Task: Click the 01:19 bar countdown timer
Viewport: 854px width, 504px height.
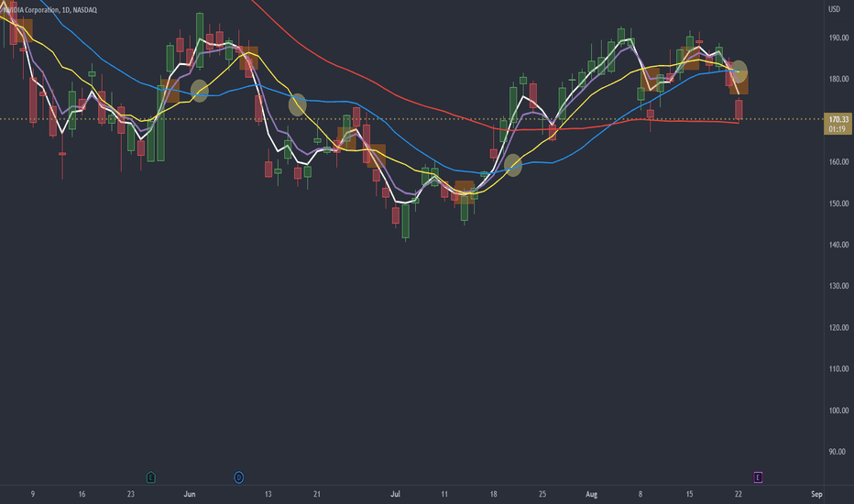Action: 838,129
